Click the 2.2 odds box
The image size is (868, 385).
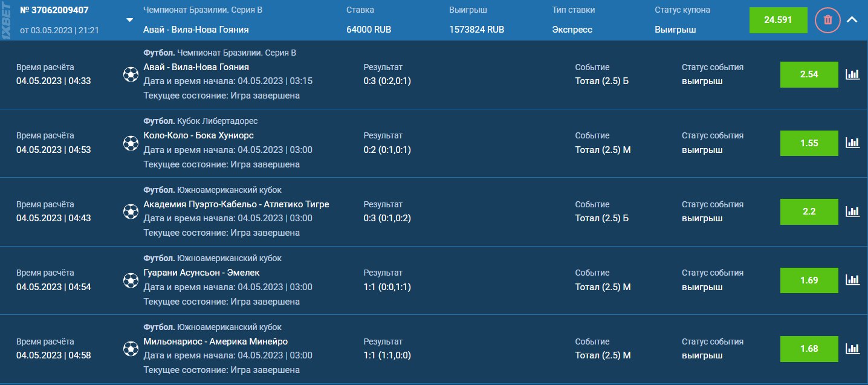(809, 212)
